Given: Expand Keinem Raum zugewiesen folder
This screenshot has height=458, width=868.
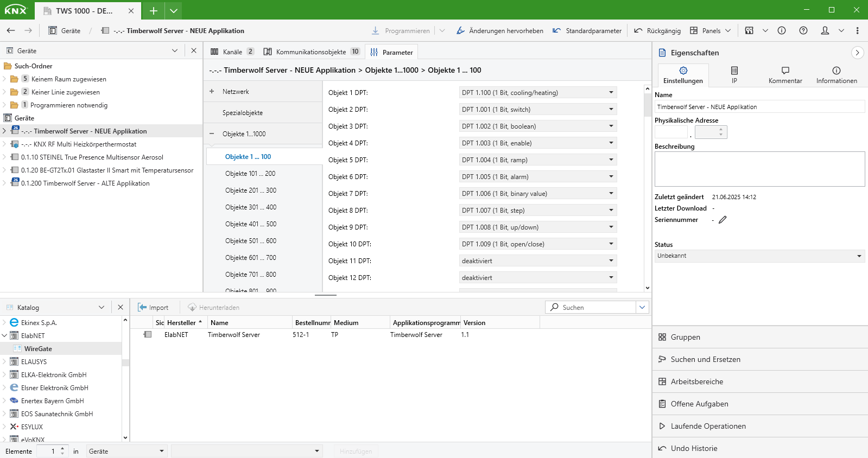Looking at the screenshot, I should click(4, 79).
